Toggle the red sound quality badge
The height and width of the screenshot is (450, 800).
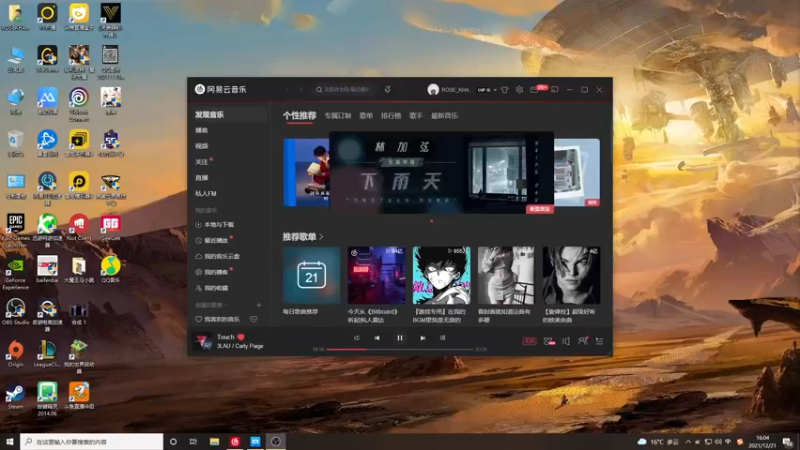tap(530, 341)
